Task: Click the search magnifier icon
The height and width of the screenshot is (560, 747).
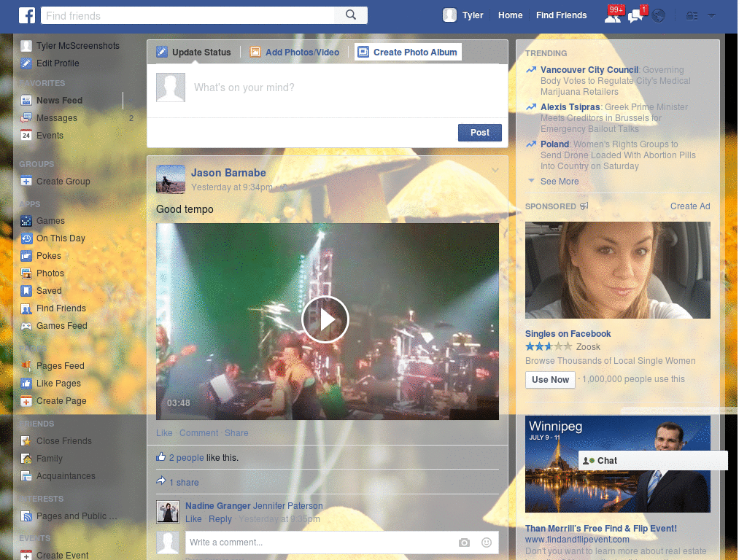Action: [x=350, y=15]
